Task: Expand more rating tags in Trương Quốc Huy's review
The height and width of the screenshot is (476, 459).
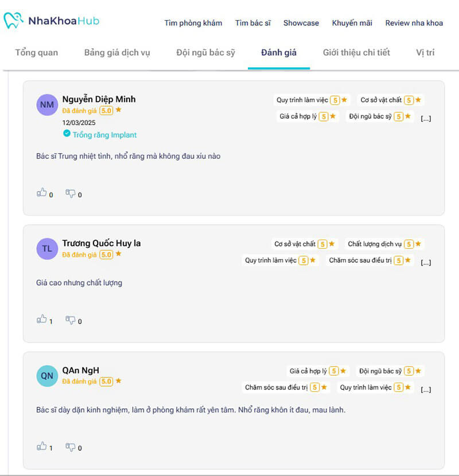Action: click(426, 263)
